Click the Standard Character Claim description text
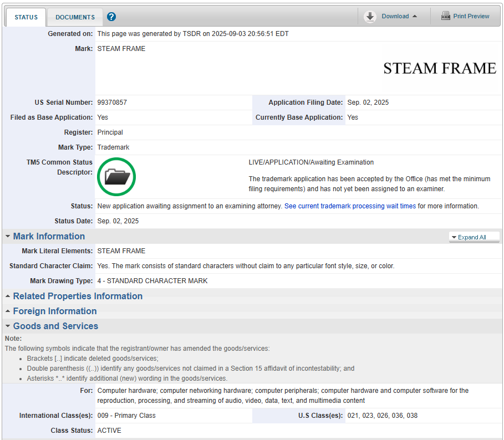504x440 pixels. (x=246, y=266)
